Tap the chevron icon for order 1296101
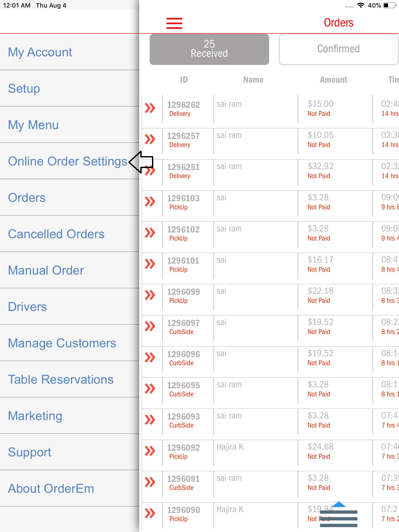Image resolution: width=399 pixels, height=532 pixels. [x=150, y=264]
